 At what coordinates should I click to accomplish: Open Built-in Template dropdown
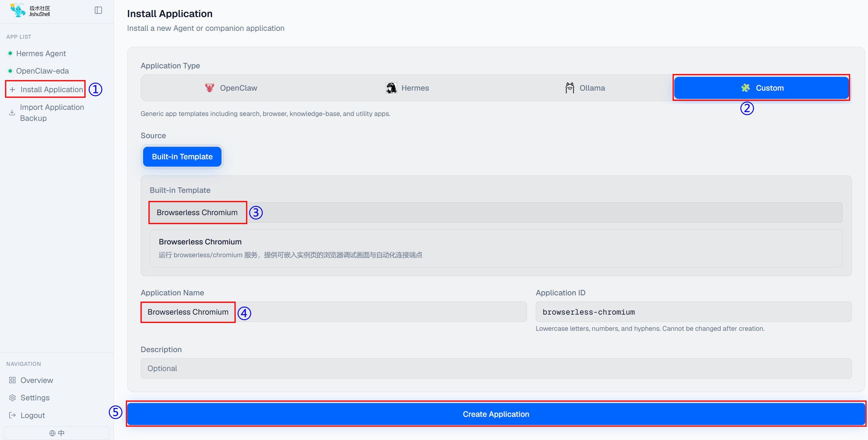pyautogui.click(x=496, y=213)
